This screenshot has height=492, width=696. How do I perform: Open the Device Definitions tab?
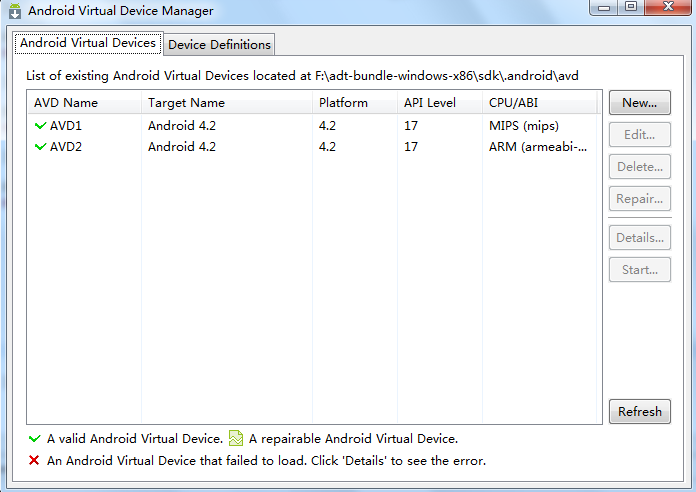pos(219,45)
